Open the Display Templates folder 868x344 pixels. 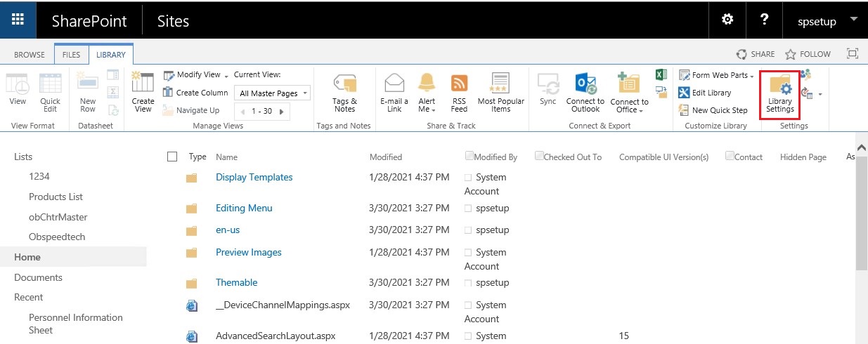tap(254, 177)
